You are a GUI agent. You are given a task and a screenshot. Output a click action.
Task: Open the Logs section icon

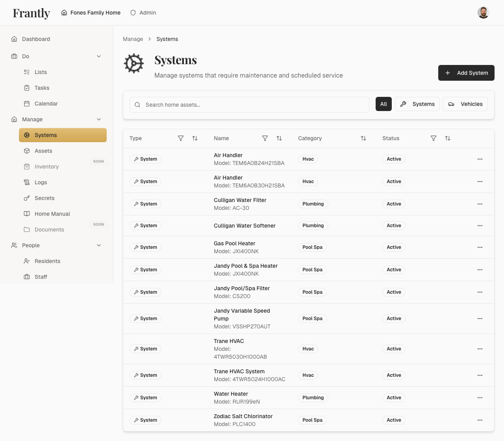click(x=26, y=182)
